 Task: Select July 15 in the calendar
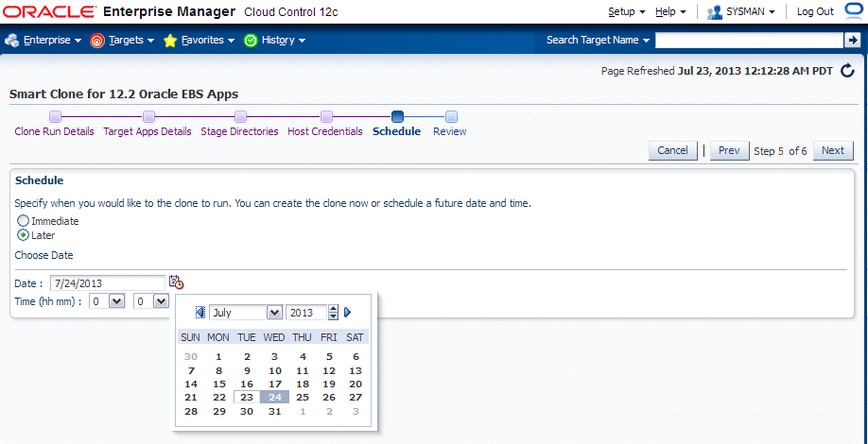219,384
